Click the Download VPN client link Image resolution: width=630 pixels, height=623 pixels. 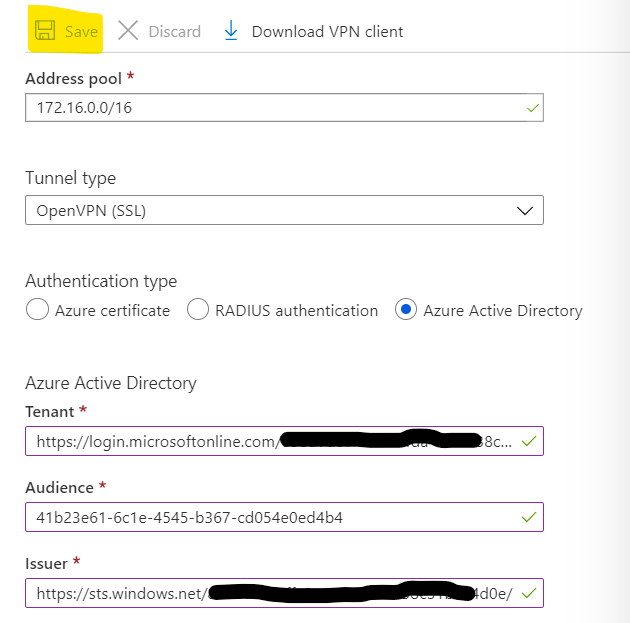click(327, 32)
